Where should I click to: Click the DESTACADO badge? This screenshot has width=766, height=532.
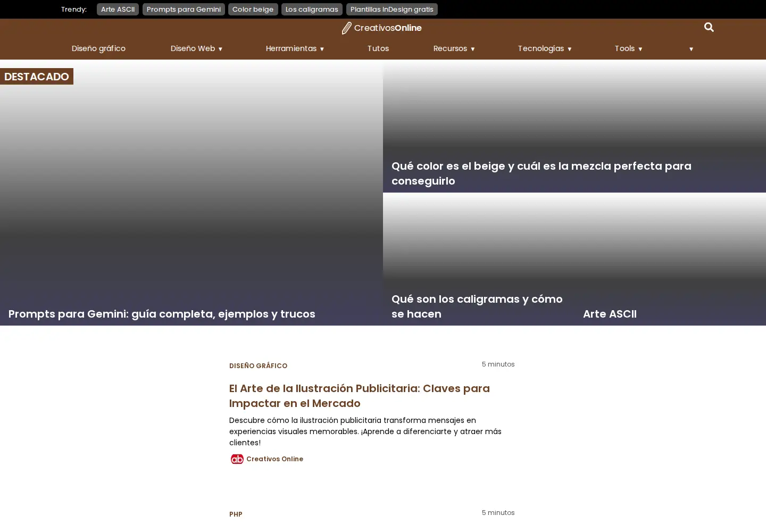(x=37, y=77)
